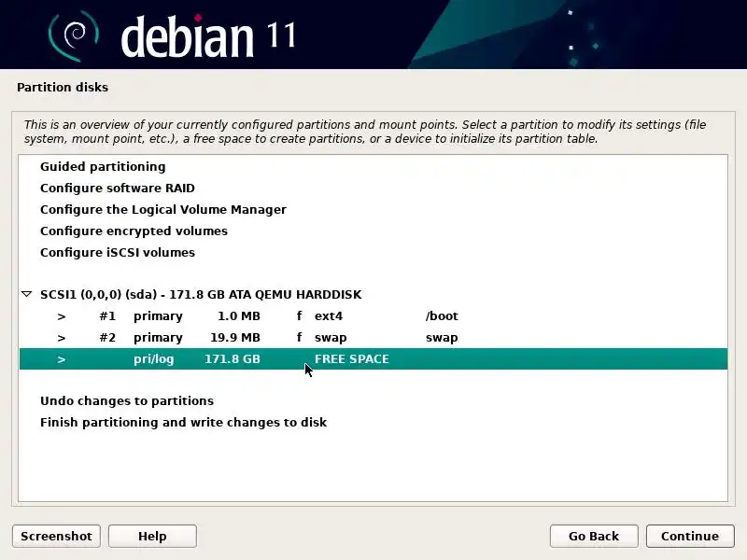Click the 19.9 MB size value
The width and height of the screenshot is (747, 560).
(235, 338)
